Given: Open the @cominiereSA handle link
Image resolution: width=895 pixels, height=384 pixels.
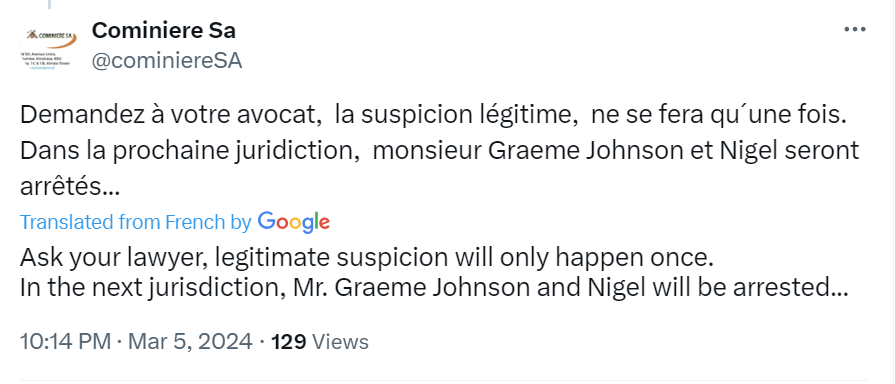Looking at the screenshot, I should [x=167, y=60].
